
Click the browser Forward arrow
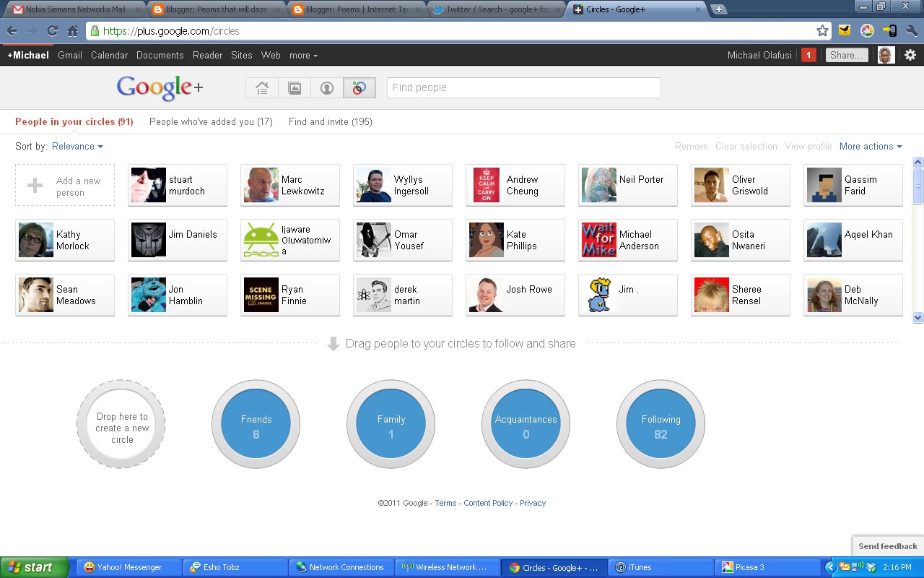click(32, 31)
